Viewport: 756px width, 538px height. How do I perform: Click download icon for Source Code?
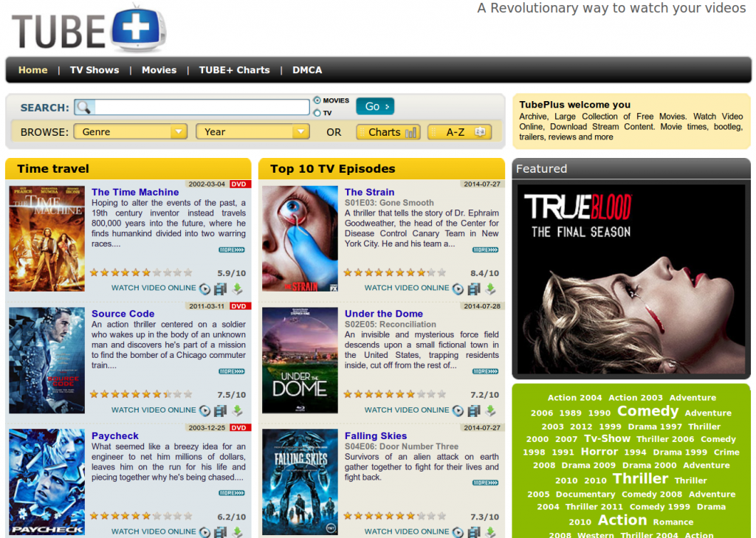[x=237, y=411]
